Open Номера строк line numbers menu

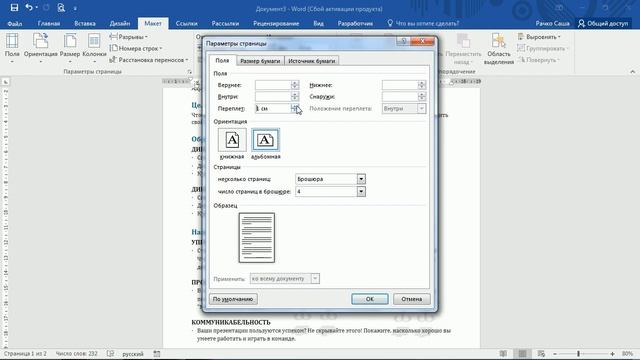tap(136, 48)
